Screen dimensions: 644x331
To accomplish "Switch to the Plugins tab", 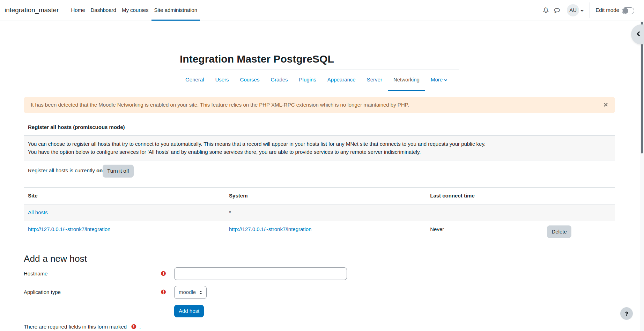I will click(308, 80).
